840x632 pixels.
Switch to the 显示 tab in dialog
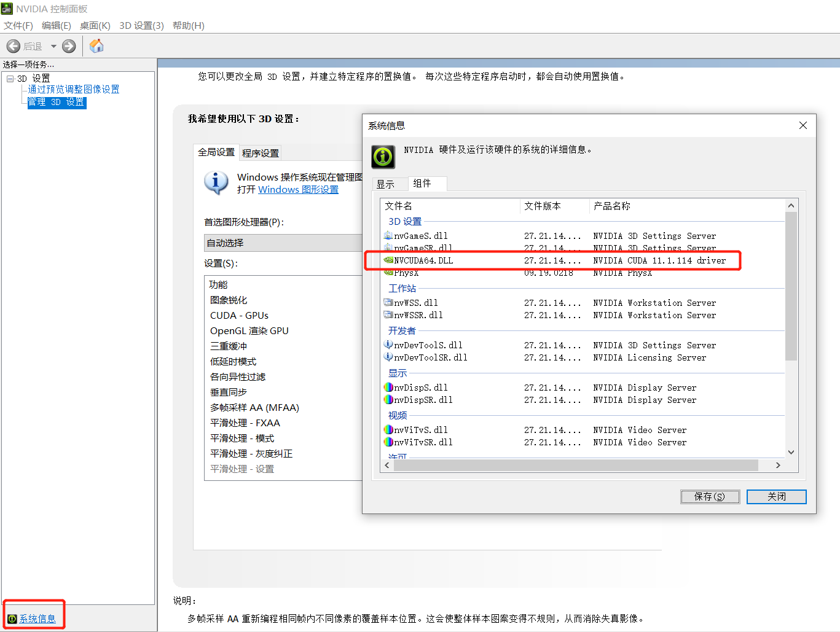386,184
